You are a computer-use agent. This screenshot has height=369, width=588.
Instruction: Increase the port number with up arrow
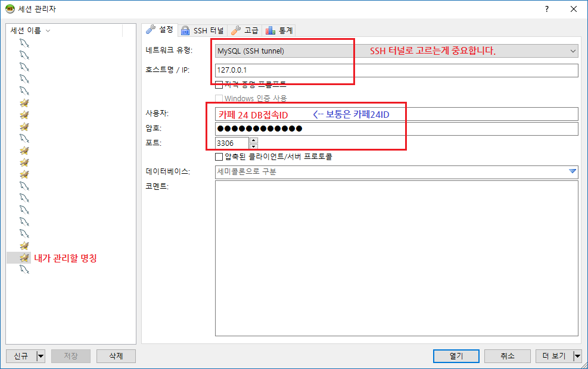click(254, 140)
